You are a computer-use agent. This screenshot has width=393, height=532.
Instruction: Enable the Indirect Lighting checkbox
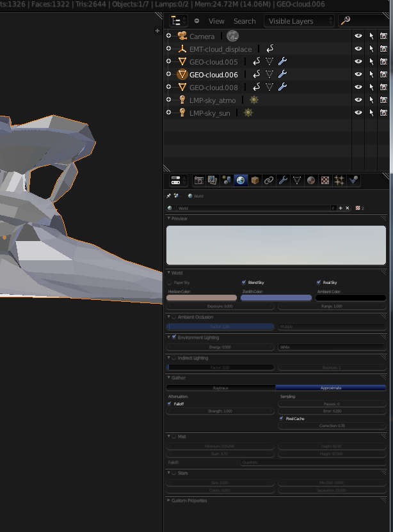click(x=174, y=357)
